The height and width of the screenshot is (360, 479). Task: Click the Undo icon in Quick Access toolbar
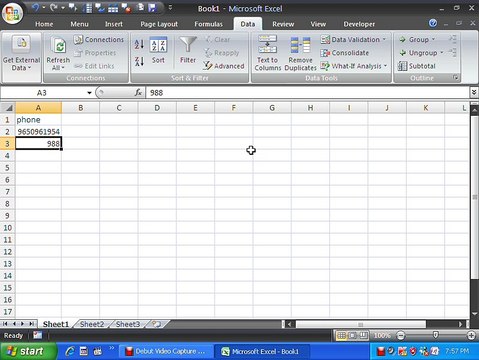click(35, 7)
